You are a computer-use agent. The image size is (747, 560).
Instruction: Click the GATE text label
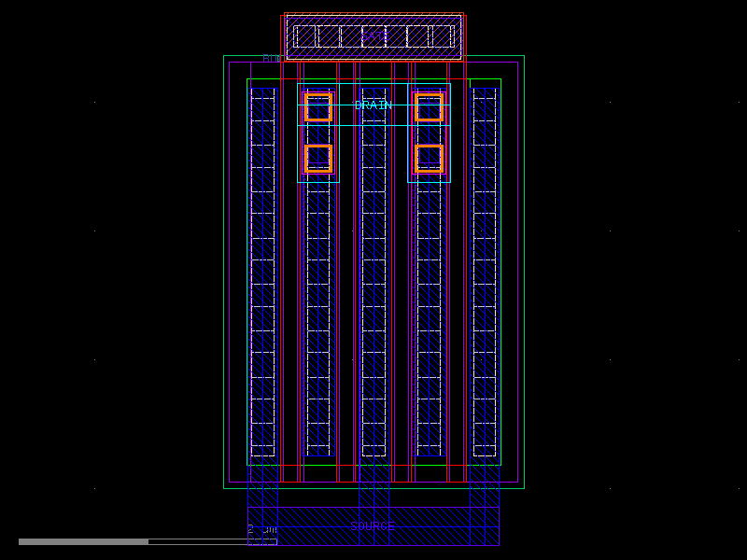tap(373, 35)
